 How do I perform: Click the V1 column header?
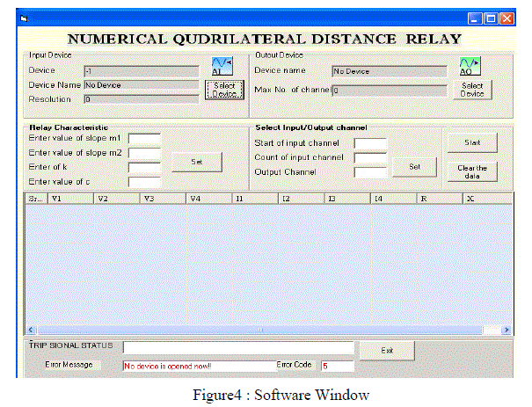click(70, 200)
